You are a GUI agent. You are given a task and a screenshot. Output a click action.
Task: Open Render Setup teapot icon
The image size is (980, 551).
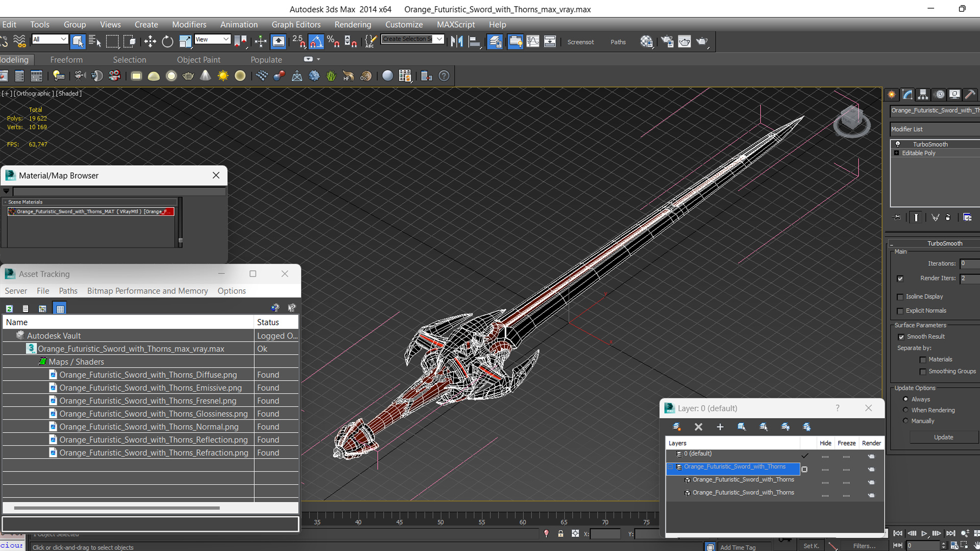click(x=667, y=41)
